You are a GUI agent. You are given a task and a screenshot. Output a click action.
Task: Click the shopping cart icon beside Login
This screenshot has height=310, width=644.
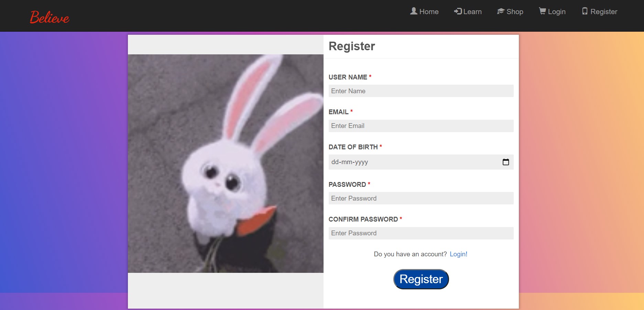pos(543,11)
